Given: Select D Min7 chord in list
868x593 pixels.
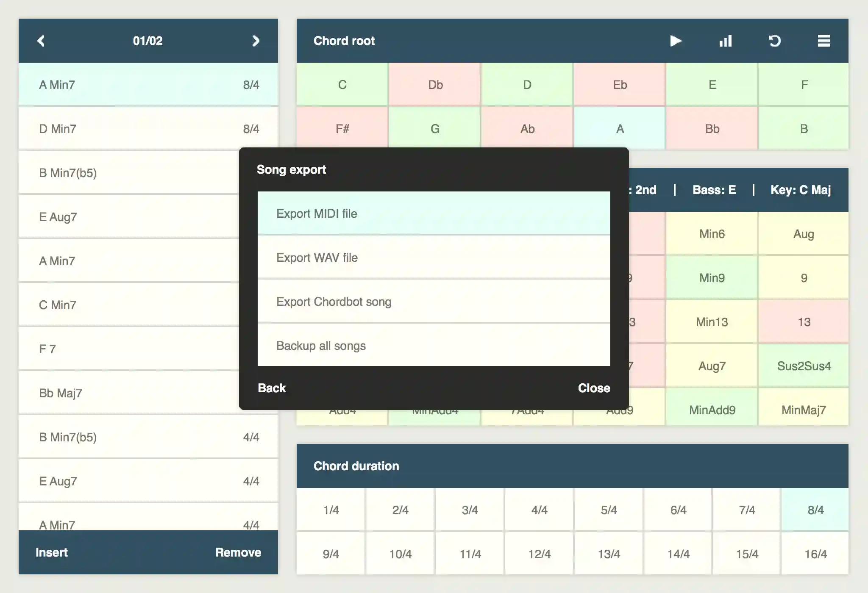Looking at the screenshot, I should pyautogui.click(x=148, y=129).
